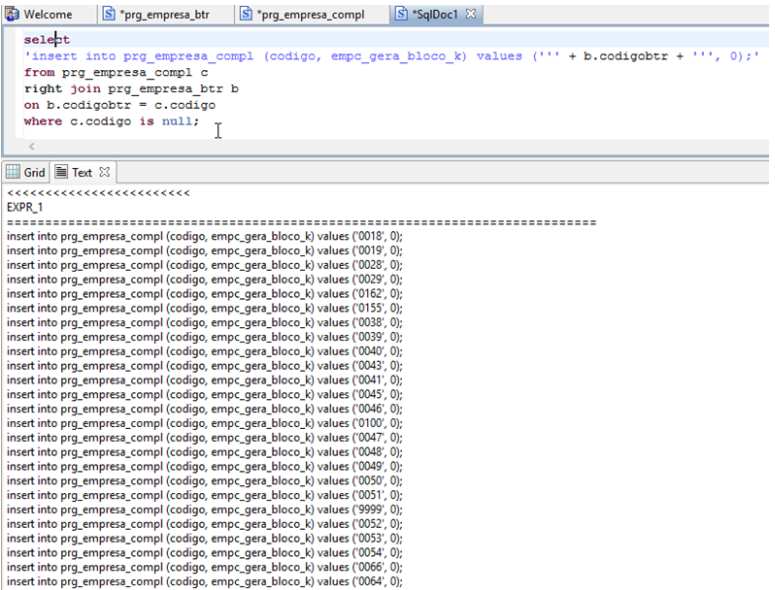
Task: Select the result row with value '0039'
Action: tap(205, 337)
